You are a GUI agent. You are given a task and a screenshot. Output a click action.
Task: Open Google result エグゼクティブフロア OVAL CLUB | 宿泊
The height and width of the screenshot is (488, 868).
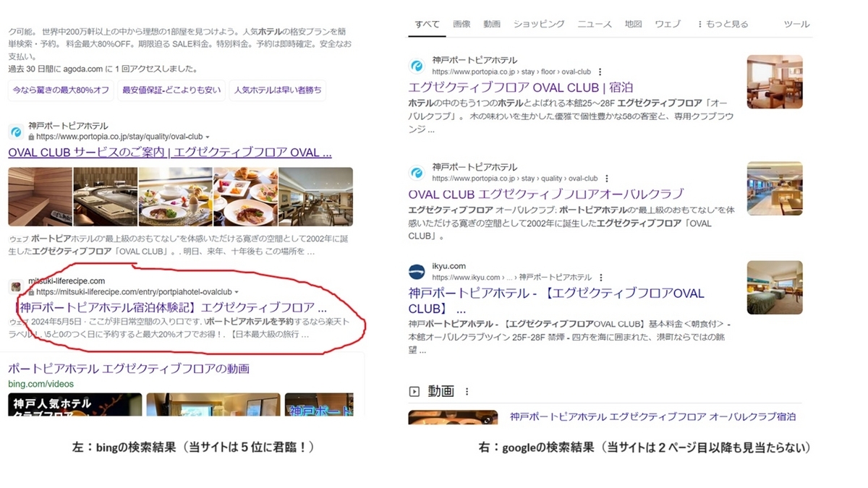[521, 87]
